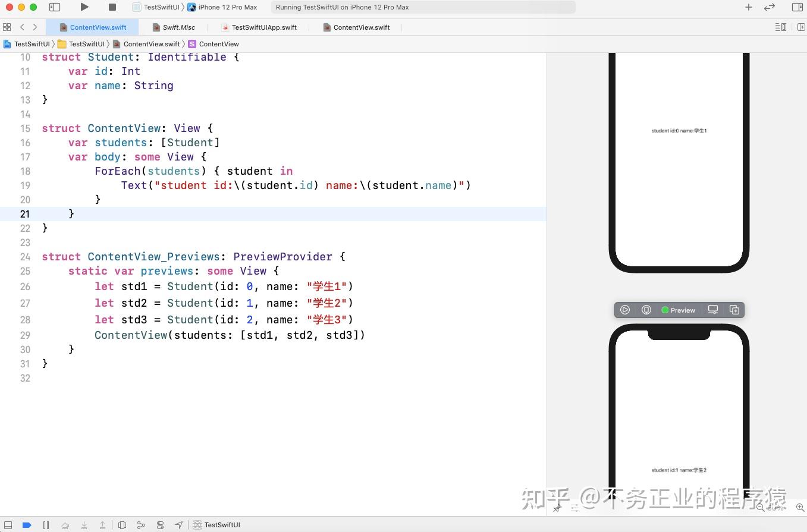Open the TestSwiftUI scheme selector
Viewport: 807px width, 532px height.
[159, 7]
